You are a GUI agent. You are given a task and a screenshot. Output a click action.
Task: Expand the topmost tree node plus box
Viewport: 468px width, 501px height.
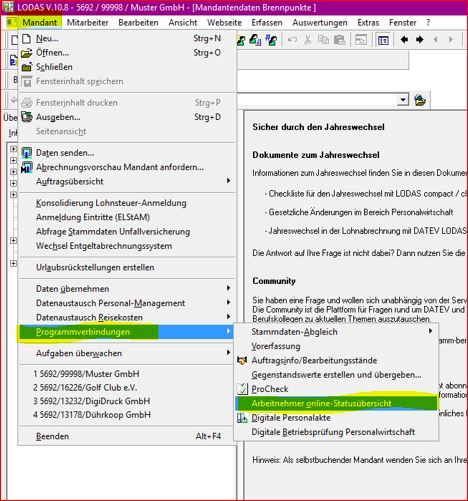(x=13, y=149)
